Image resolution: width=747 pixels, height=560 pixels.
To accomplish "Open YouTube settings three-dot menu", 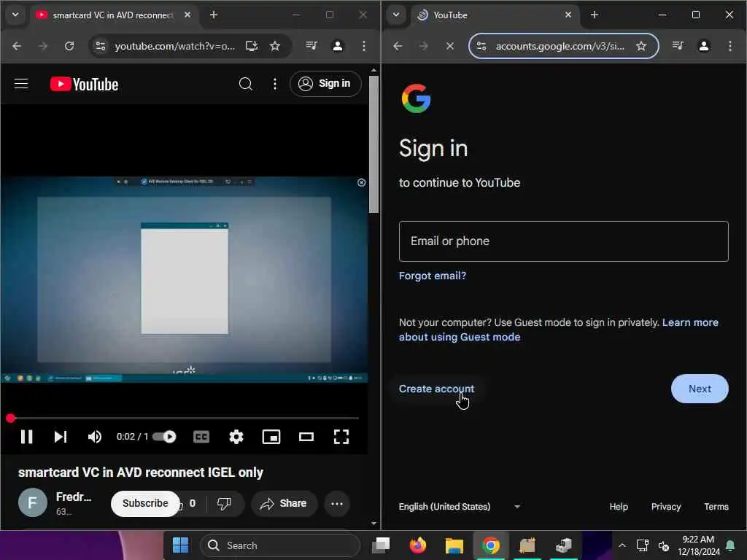I will 275,84.
